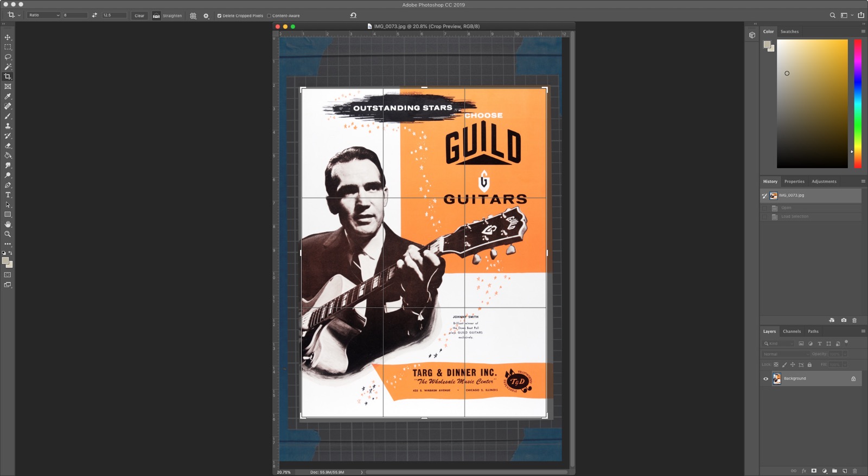The image size is (868, 476).
Task: Switch to the Properties tab
Action: (794, 182)
